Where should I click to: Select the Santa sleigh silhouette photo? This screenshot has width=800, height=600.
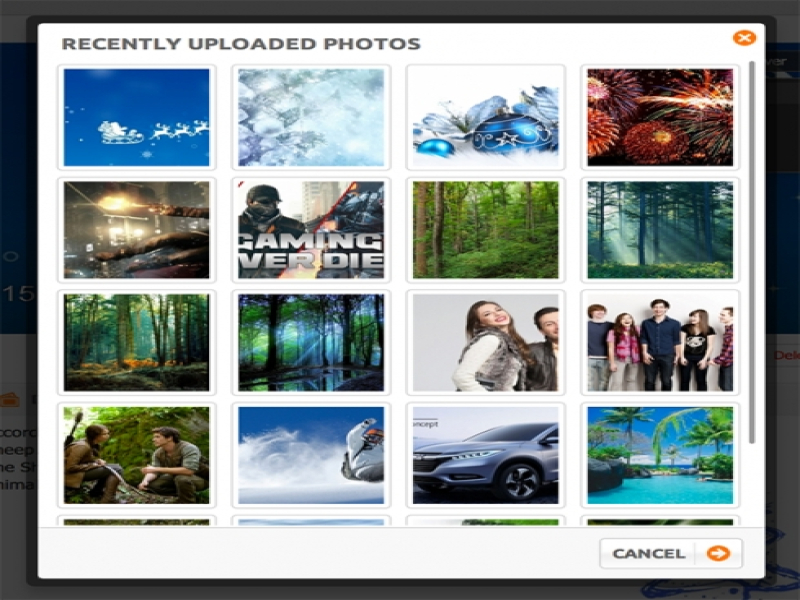[137, 117]
